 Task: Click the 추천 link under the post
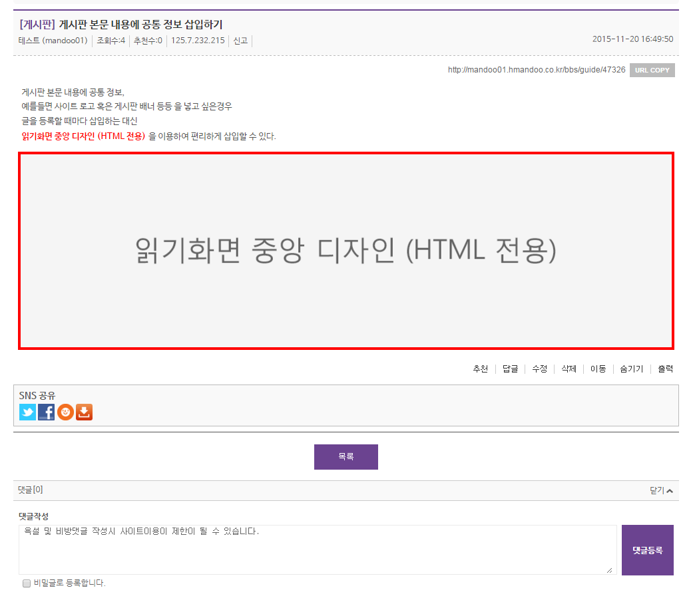point(480,369)
